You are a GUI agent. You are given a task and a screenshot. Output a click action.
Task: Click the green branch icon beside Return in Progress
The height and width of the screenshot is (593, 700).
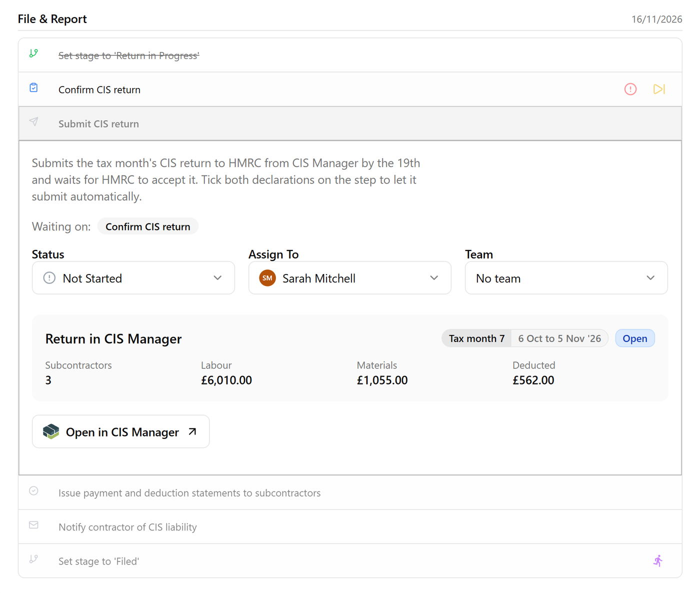(x=33, y=53)
